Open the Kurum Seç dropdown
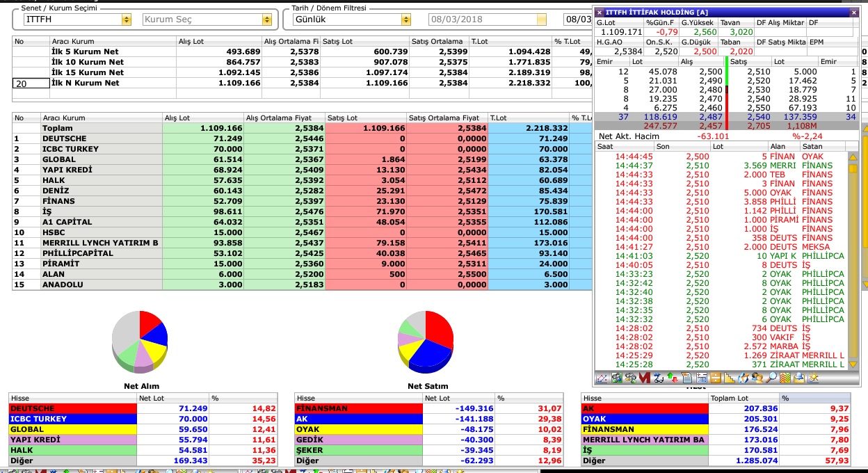 coord(266,19)
